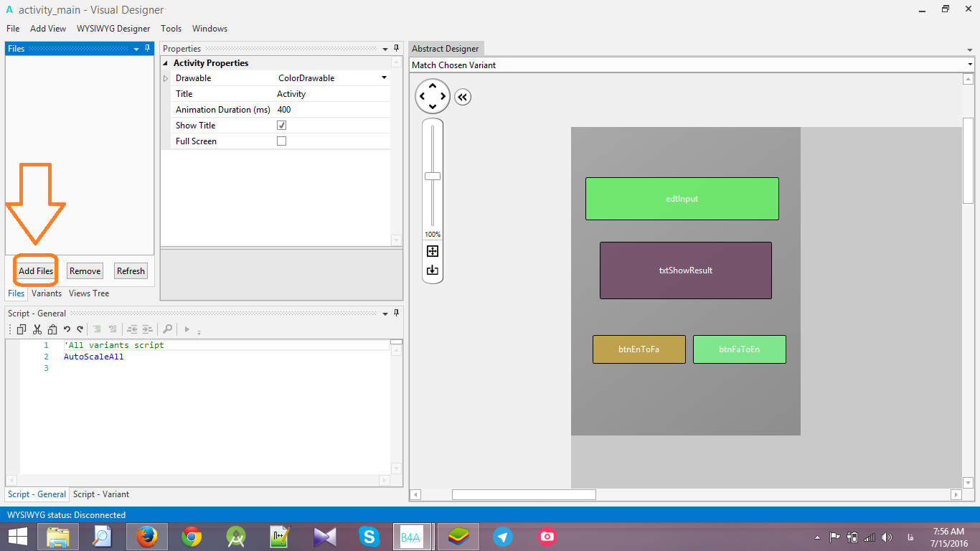
Task: Click the Paste clipboard icon in script toolbar
Action: [x=52, y=329]
